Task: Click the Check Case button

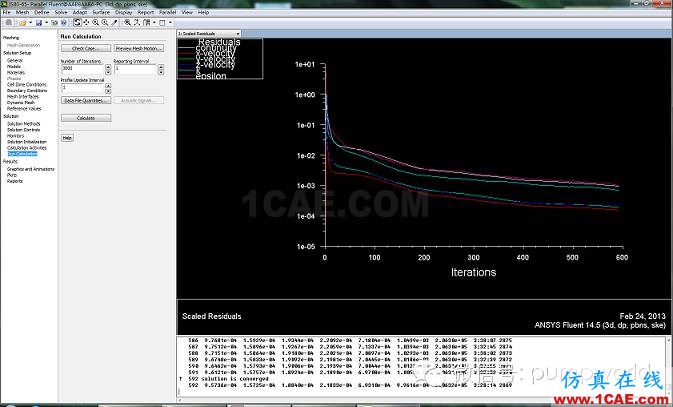Action: pos(86,48)
